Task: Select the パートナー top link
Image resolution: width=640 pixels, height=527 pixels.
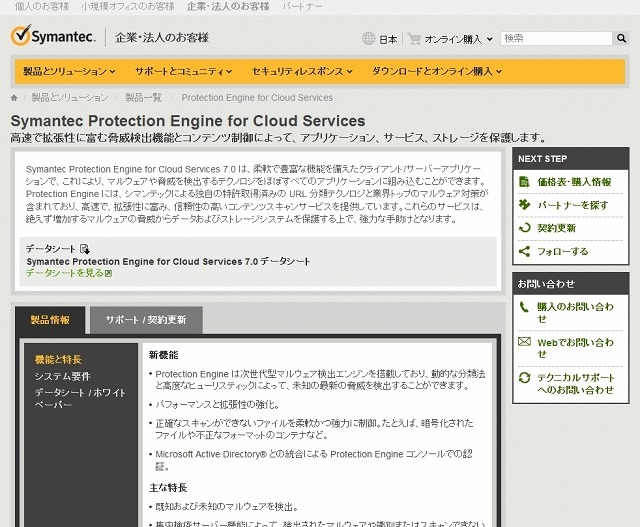Action: coord(302,7)
